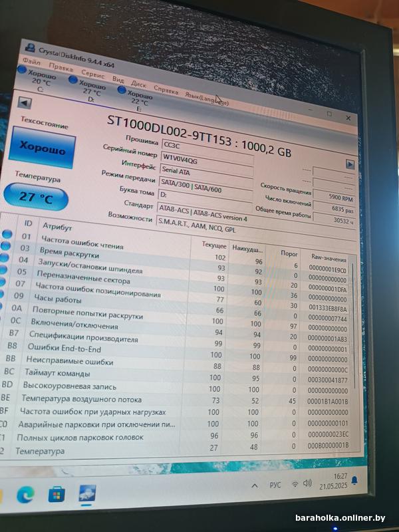Select the Повторные попытки раскрутки row
Screen dimensions: 399x532
(178, 319)
